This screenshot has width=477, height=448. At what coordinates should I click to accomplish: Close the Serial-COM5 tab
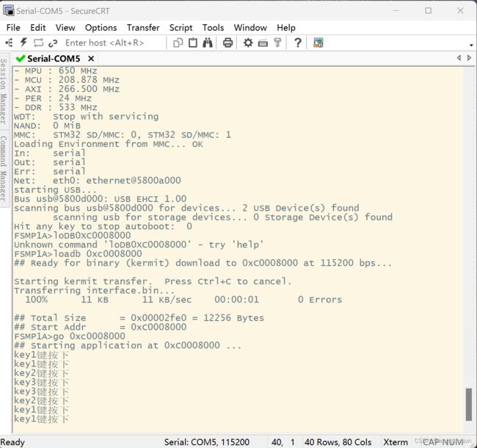pos(91,59)
